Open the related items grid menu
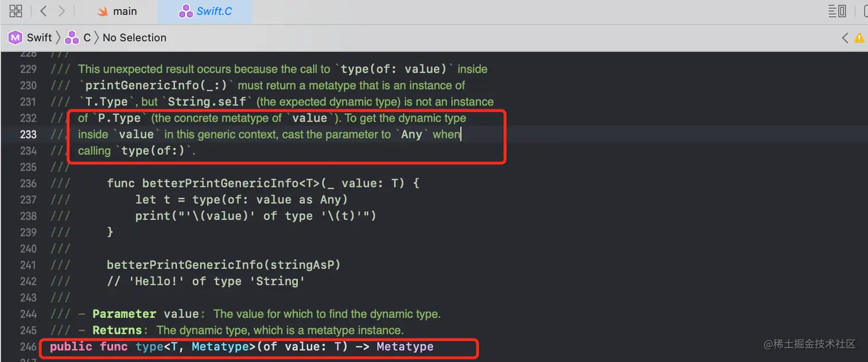Image resolution: width=868 pixels, height=362 pixels. (x=16, y=11)
